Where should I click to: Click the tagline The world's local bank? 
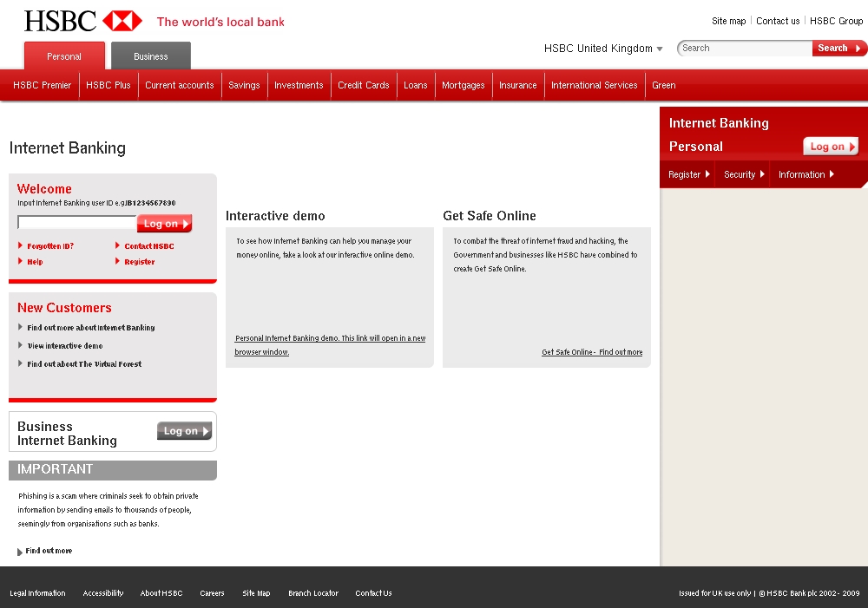point(220,23)
